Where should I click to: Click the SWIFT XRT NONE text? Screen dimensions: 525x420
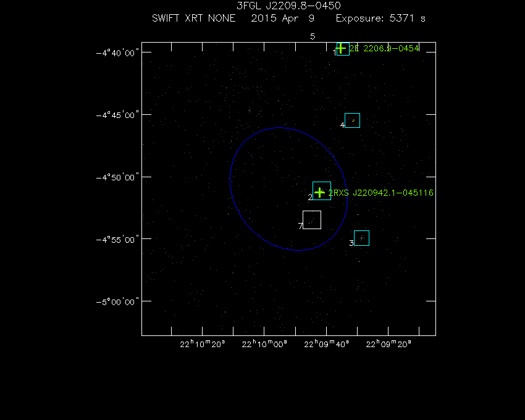tap(194, 18)
